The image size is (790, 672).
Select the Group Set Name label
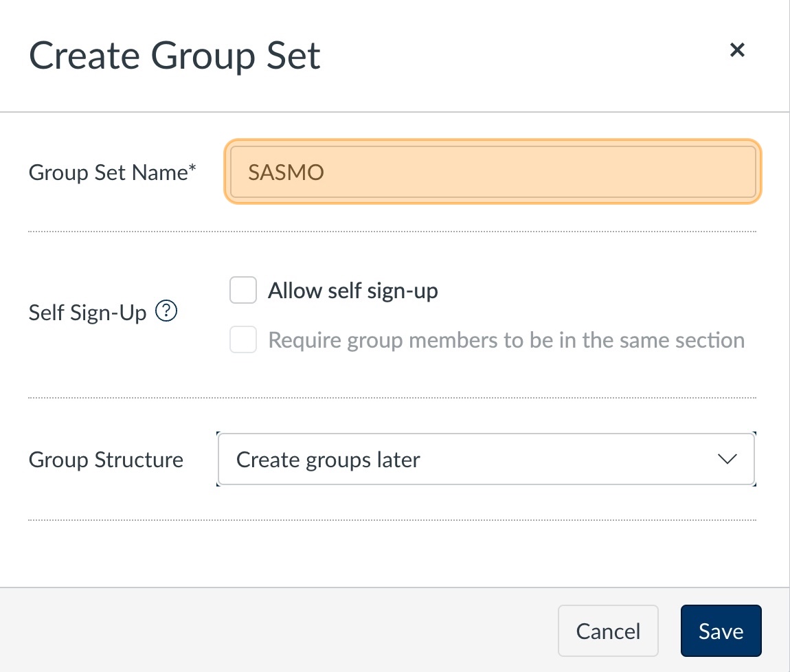pyautogui.click(x=112, y=172)
